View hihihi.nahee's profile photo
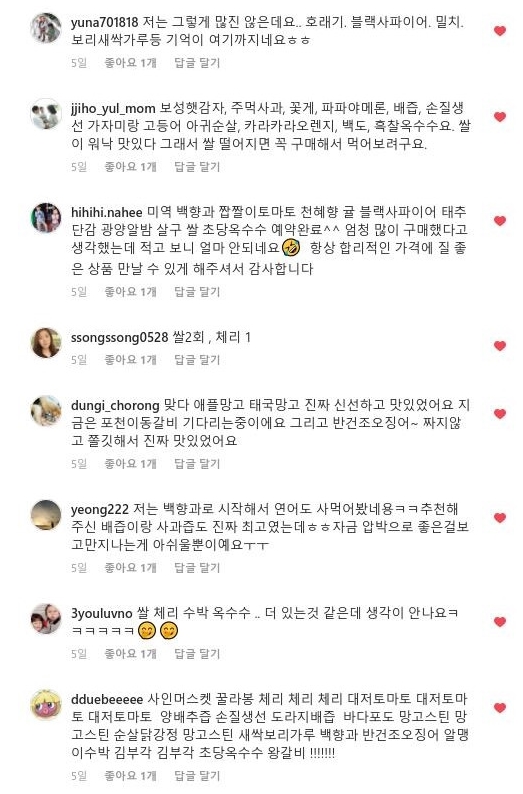 tap(46, 218)
